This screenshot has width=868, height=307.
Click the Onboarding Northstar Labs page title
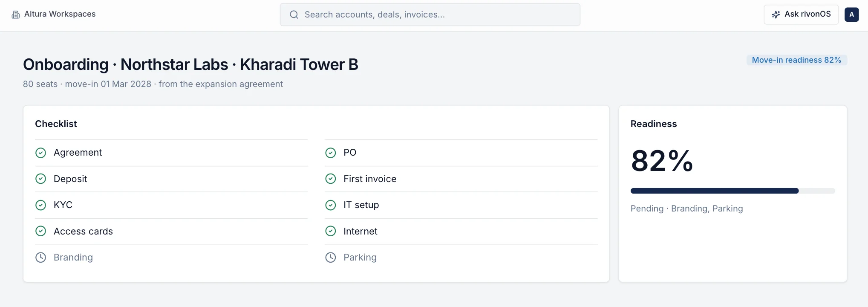190,64
